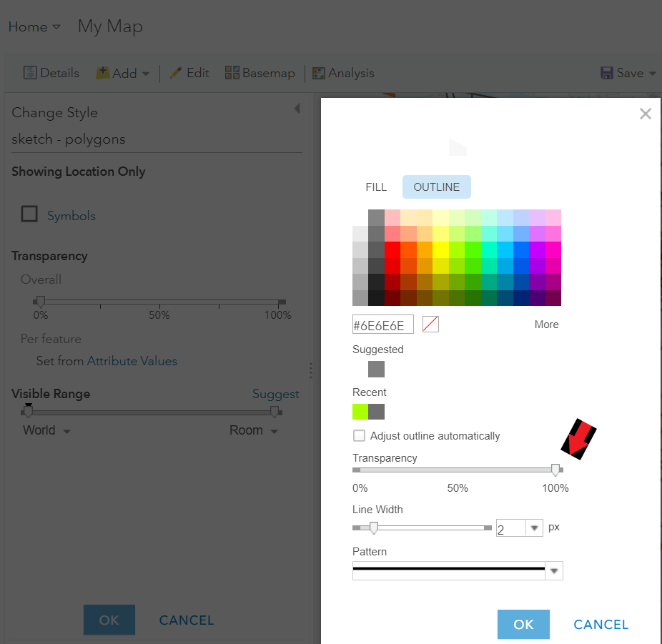The width and height of the screenshot is (662, 644).
Task: Open the Home menu
Action: click(x=34, y=26)
